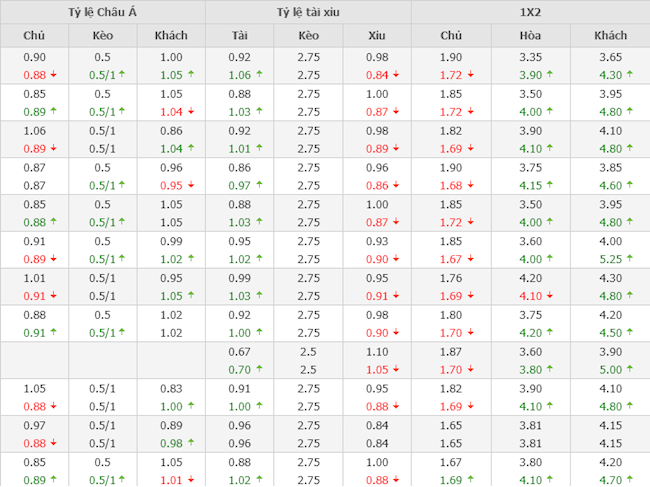Select the 0.67 Tài odds cell
650x487 pixels.
[x=239, y=352]
